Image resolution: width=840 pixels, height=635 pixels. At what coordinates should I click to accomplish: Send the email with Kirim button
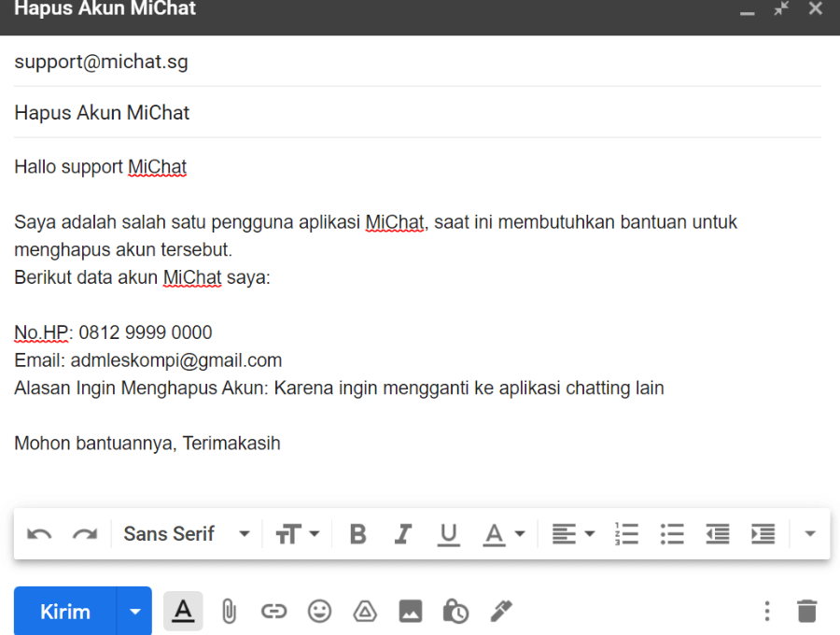[x=64, y=612]
